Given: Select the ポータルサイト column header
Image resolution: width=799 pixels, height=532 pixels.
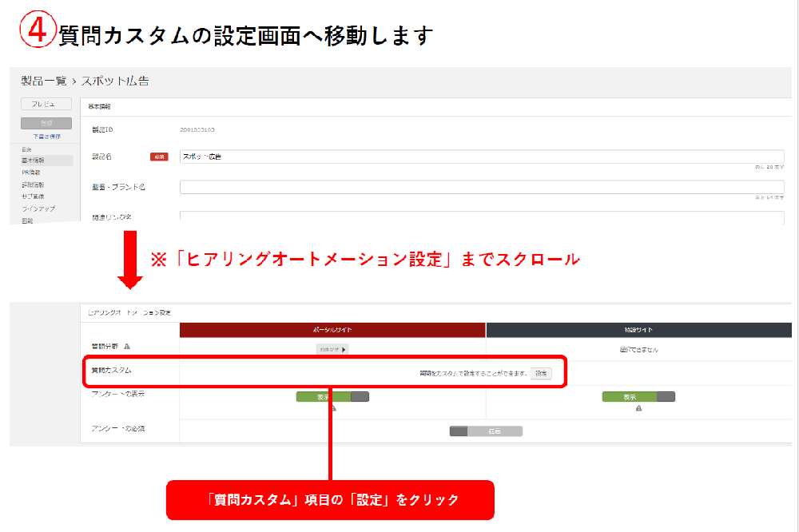Looking at the screenshot, I should 332,329.
